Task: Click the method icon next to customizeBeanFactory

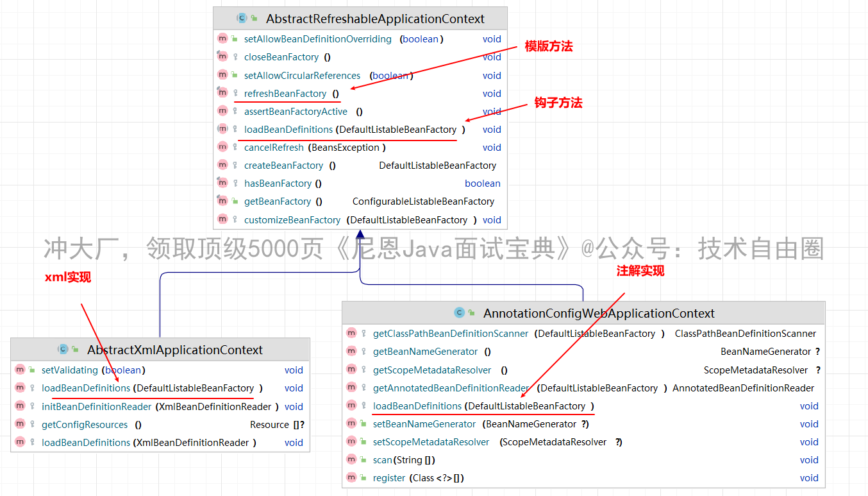Action: 222,219
